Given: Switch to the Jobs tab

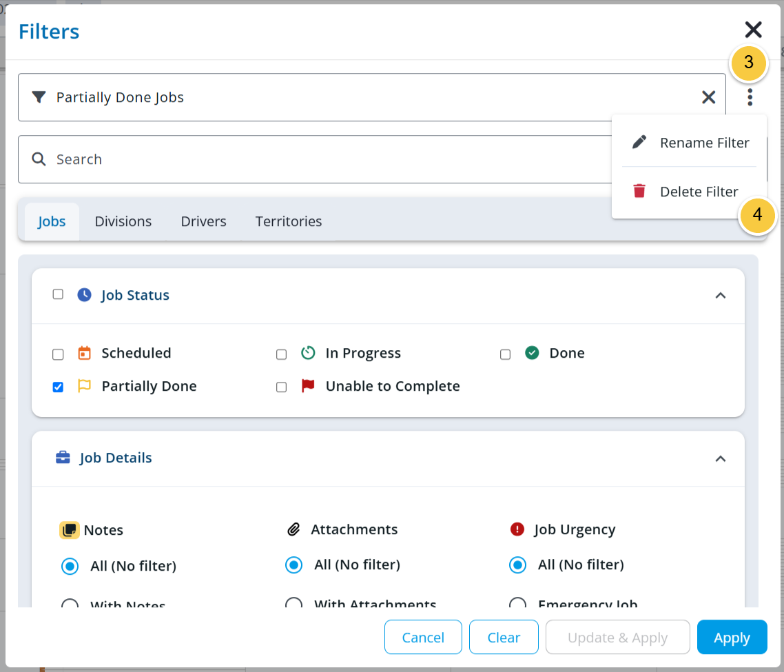Looking at the screenshot, I should click(52, 221).
